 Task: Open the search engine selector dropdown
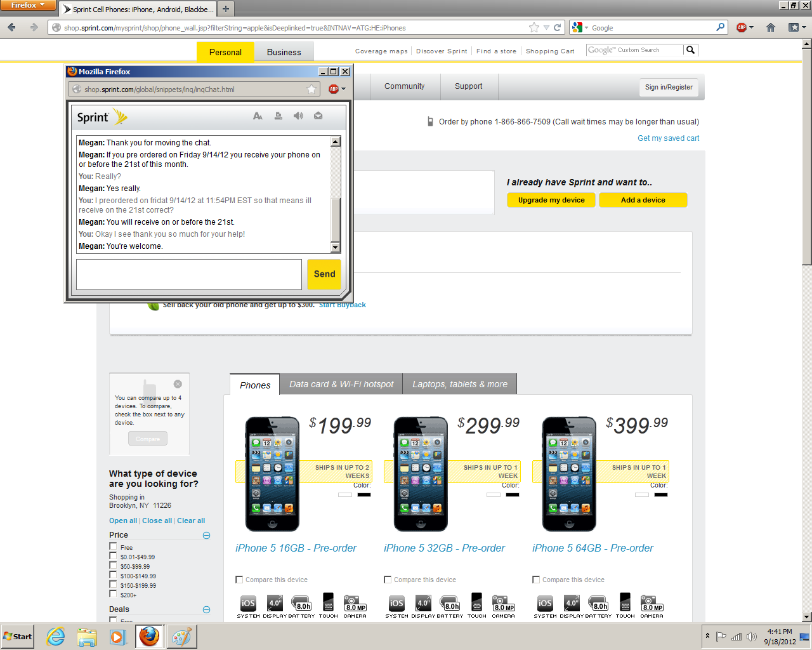click(580, 27)
